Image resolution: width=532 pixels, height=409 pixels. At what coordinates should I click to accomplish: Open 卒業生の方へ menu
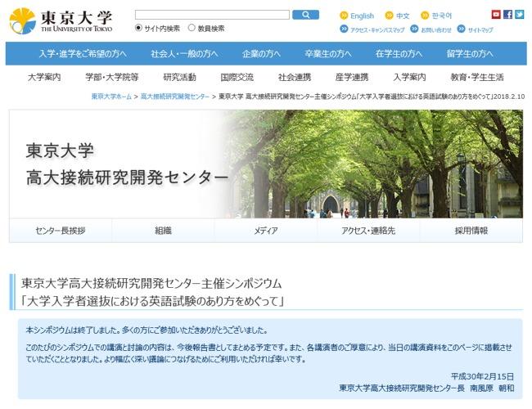tap(328, 54)
